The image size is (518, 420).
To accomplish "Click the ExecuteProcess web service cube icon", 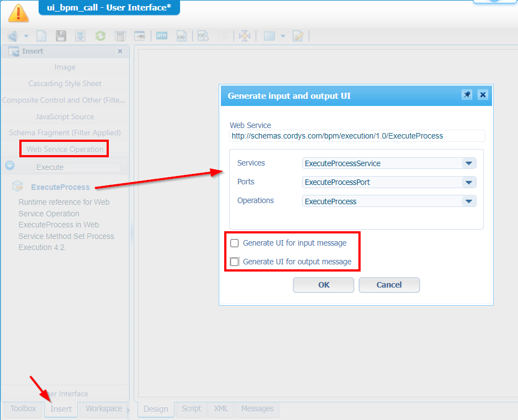I will click(x=18, y=187).
